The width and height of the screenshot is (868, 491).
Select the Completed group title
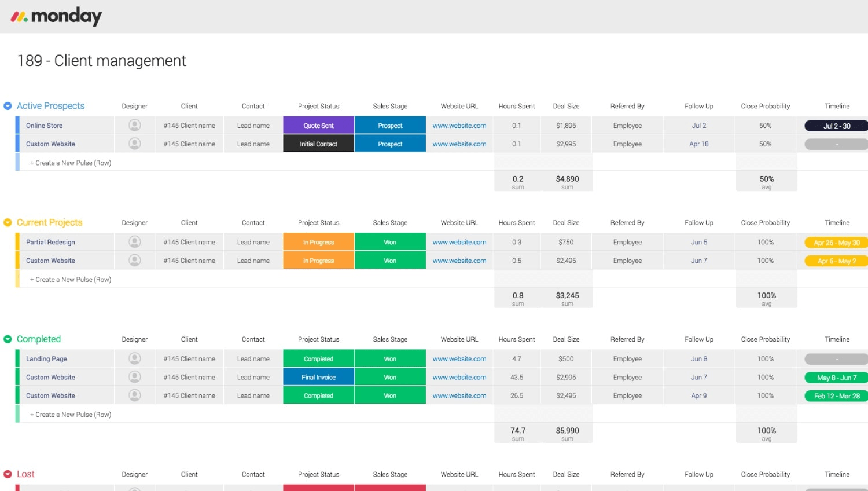(39, 339)
